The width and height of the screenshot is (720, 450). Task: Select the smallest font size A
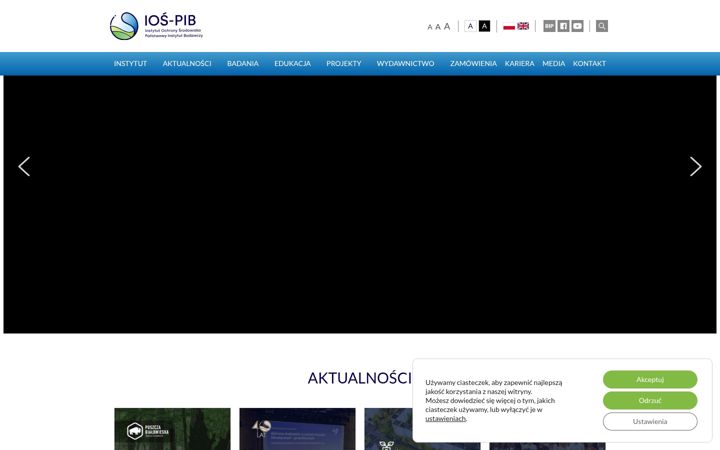pos(430,27)
